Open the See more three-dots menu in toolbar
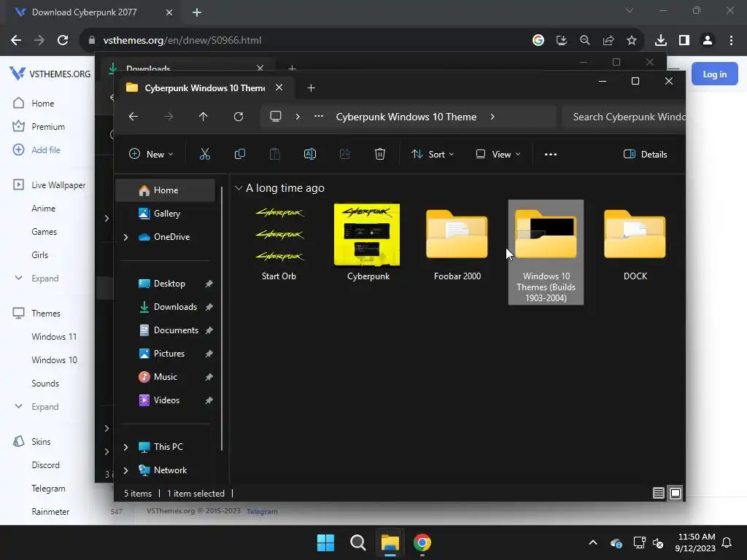 (551, 154)
